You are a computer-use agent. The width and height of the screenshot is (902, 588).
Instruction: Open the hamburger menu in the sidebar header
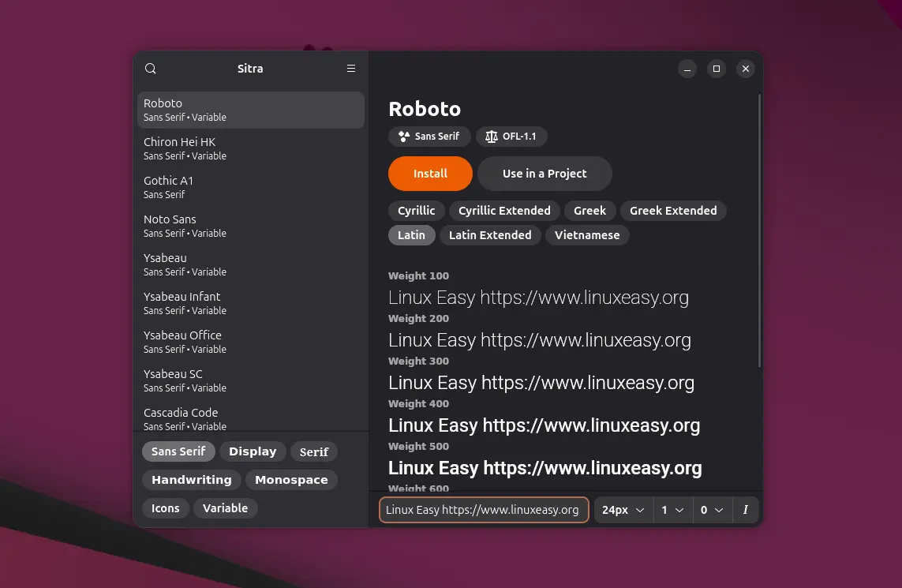pyautogui.click(x=350, y=69)
